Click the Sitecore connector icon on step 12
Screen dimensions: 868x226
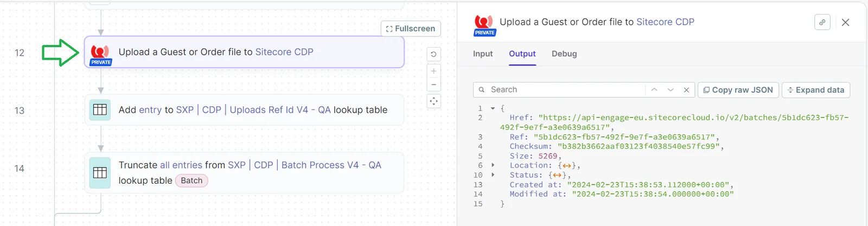pos(100,52)
